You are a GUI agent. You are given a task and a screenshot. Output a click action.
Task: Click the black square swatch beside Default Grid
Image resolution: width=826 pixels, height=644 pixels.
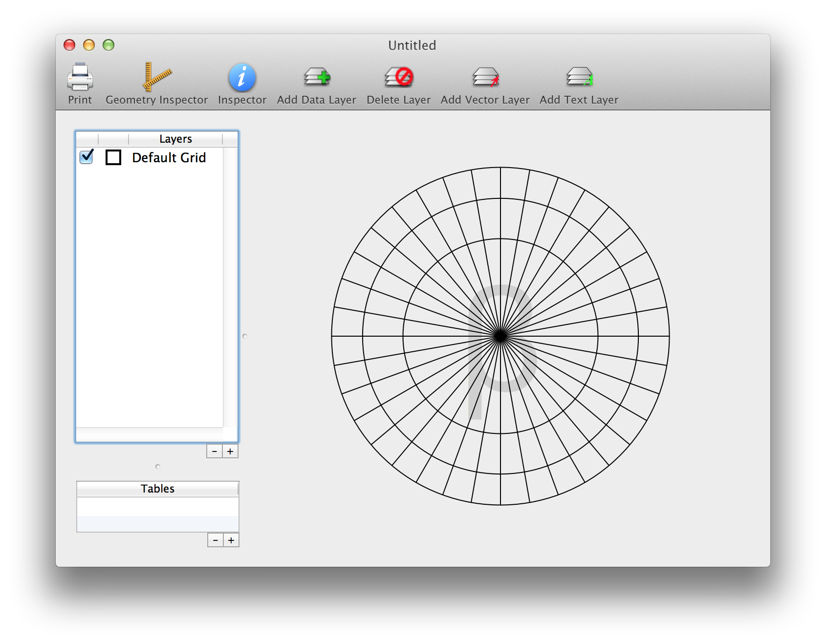coord(113,157)
